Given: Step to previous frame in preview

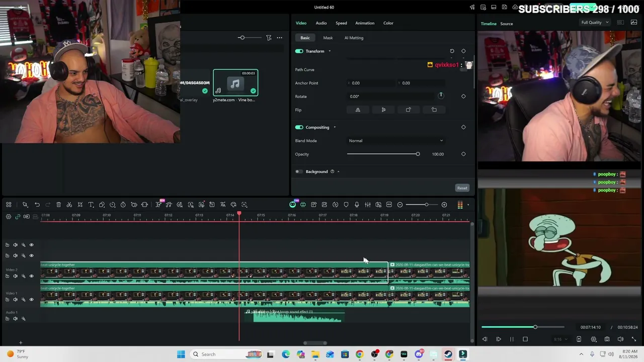Looking at the screenshot, I should [485, 339].
